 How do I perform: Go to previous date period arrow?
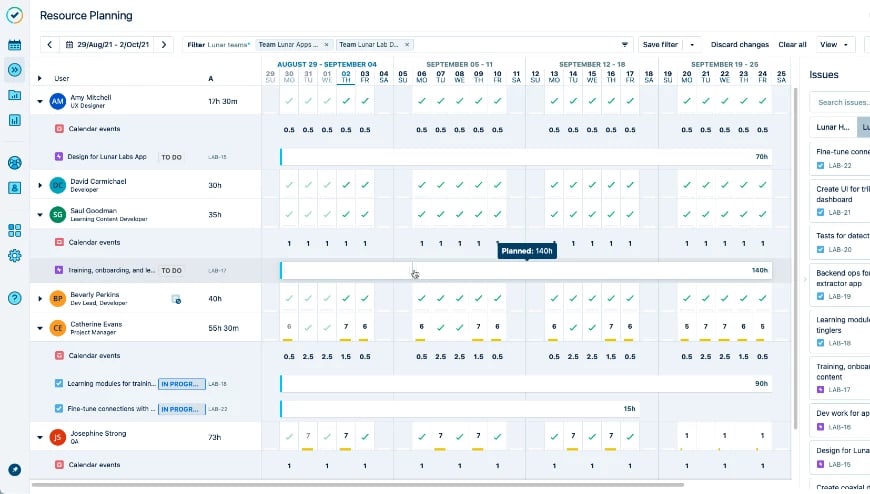(49, 44)
